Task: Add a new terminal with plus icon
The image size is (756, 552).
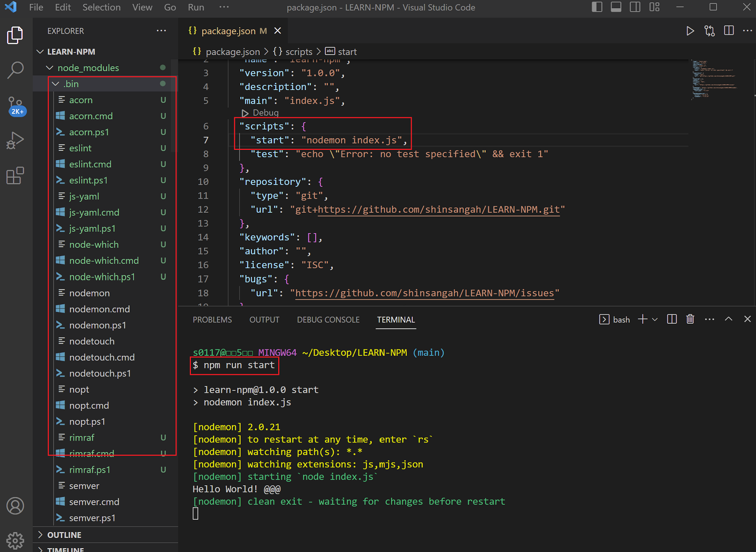Action: pos(643,319)
